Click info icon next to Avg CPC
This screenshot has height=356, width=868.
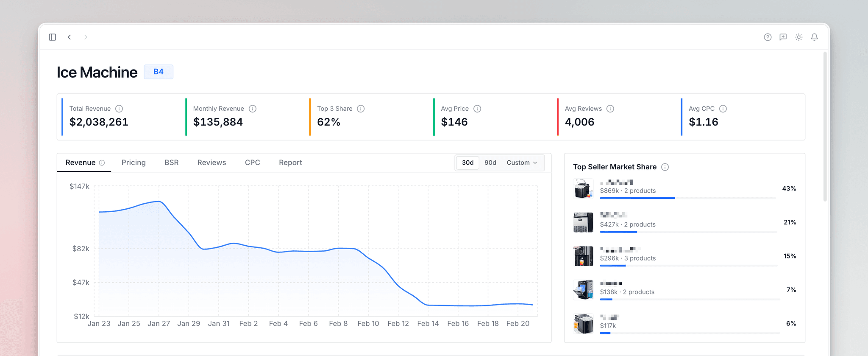[723, 109]
